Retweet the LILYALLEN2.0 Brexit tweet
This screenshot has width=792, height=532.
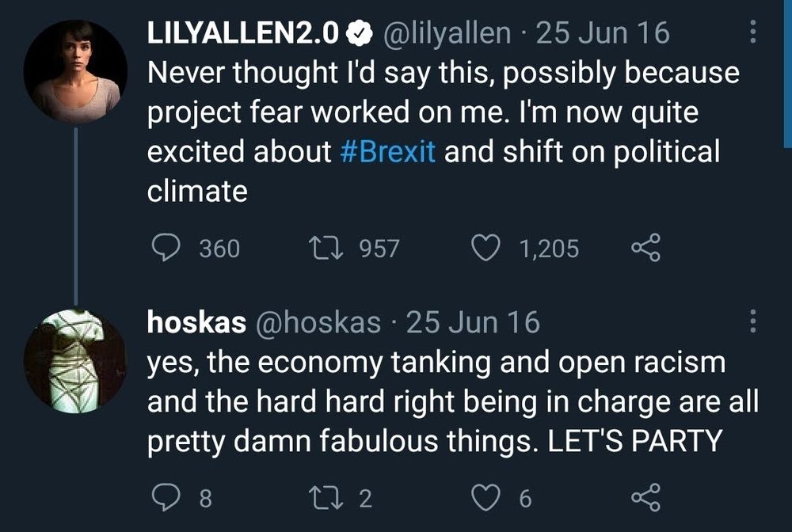326,249
